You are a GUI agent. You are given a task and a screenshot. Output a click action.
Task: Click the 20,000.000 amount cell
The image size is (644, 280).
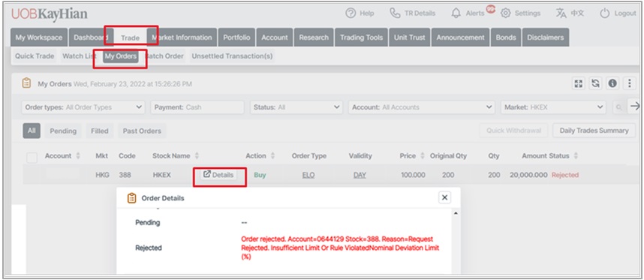coord(528,175)
